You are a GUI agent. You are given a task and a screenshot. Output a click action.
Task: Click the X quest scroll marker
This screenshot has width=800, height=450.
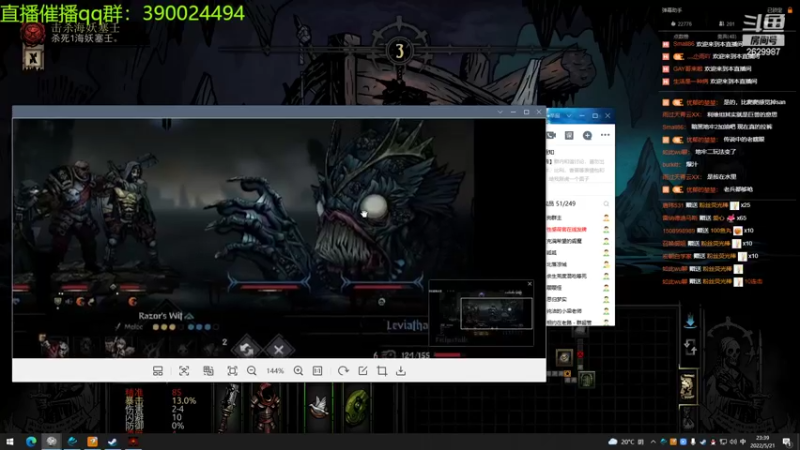click(x=33, y=59)
